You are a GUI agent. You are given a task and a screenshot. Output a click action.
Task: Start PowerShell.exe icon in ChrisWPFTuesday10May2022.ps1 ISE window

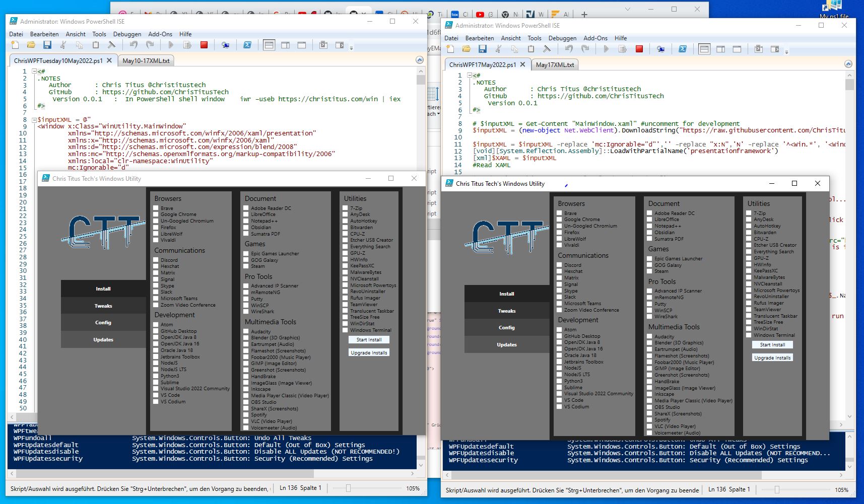247,45
